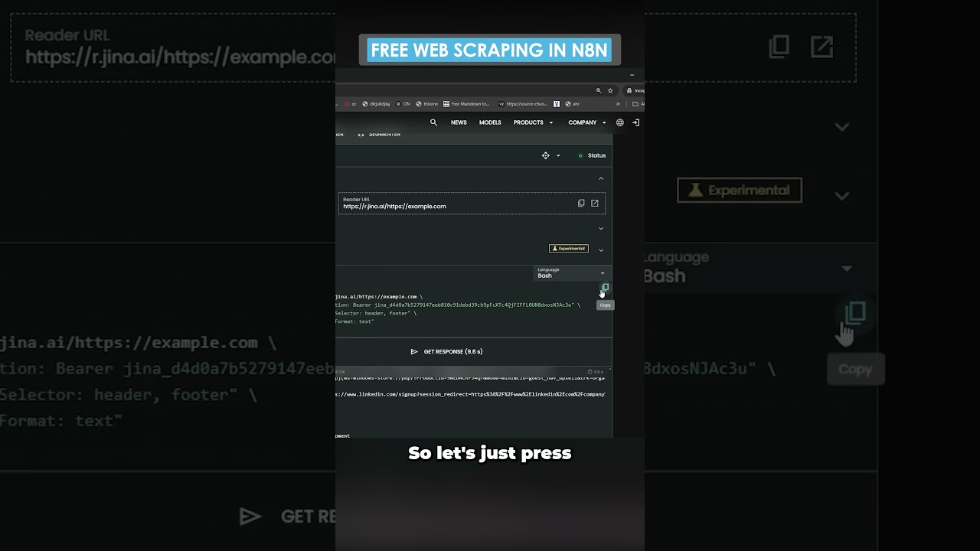The height and width of the screenshot is (551, 980).
Task: Collapse the section above Reader URL
Action: click(601, 178)
